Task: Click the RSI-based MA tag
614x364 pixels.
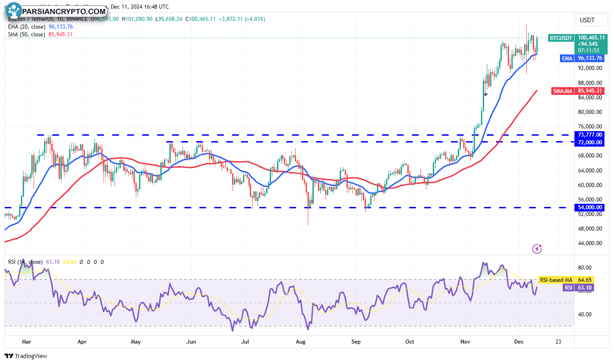Action: 556,280
